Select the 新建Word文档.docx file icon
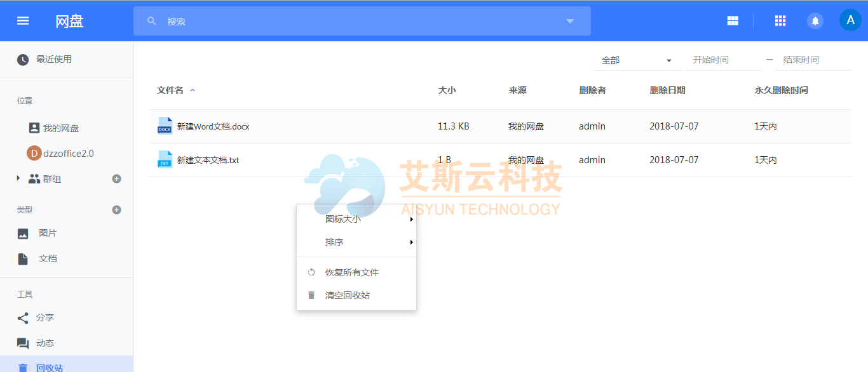Image resolution: width=868 pixels, height=372 pixels. coord(165,126)
